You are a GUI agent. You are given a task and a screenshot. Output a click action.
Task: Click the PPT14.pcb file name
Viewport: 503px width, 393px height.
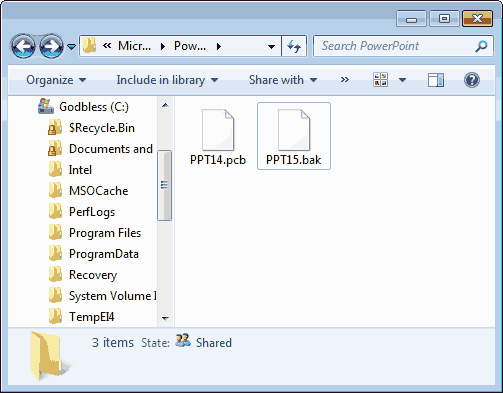[218, 160]
